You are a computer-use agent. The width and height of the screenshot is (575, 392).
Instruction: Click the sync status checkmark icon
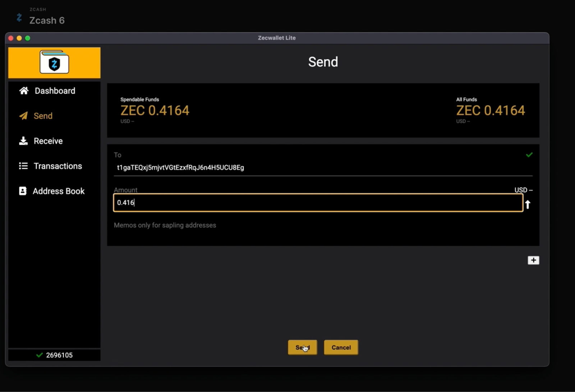click(x=40, y=355)
